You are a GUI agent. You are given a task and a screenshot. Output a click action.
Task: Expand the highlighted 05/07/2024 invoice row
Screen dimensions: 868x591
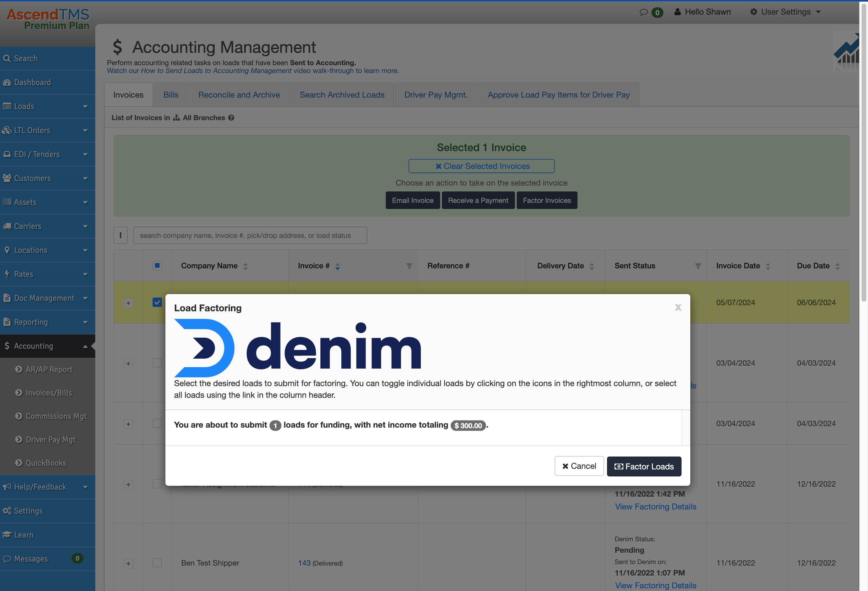coord(128,303)
